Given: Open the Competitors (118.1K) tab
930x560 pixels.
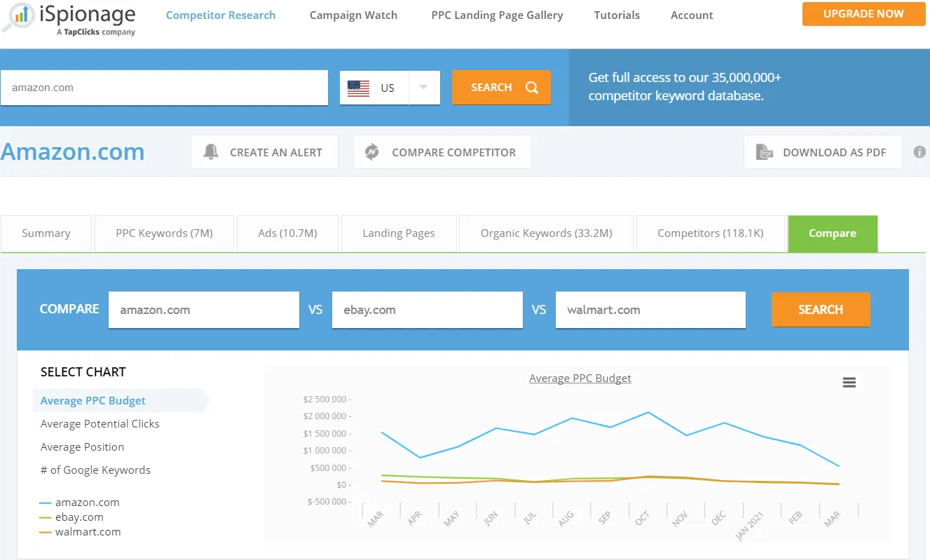Looking at the screenshot, I should click(710, 233).
